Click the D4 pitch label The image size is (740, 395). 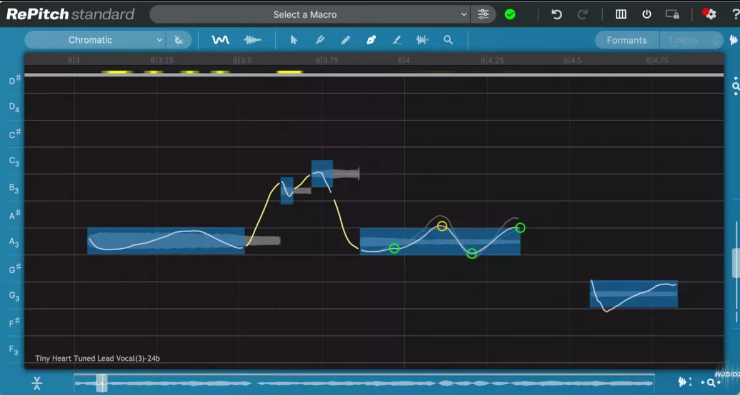pyautogui.click(x=14, y=108)
